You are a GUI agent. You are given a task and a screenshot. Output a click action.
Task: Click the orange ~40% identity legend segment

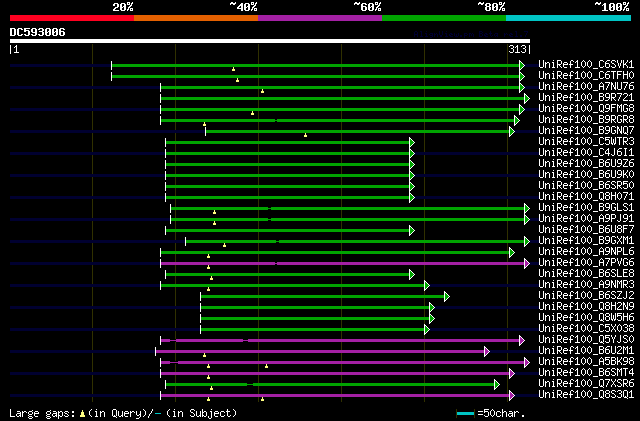tap(196, 18)
